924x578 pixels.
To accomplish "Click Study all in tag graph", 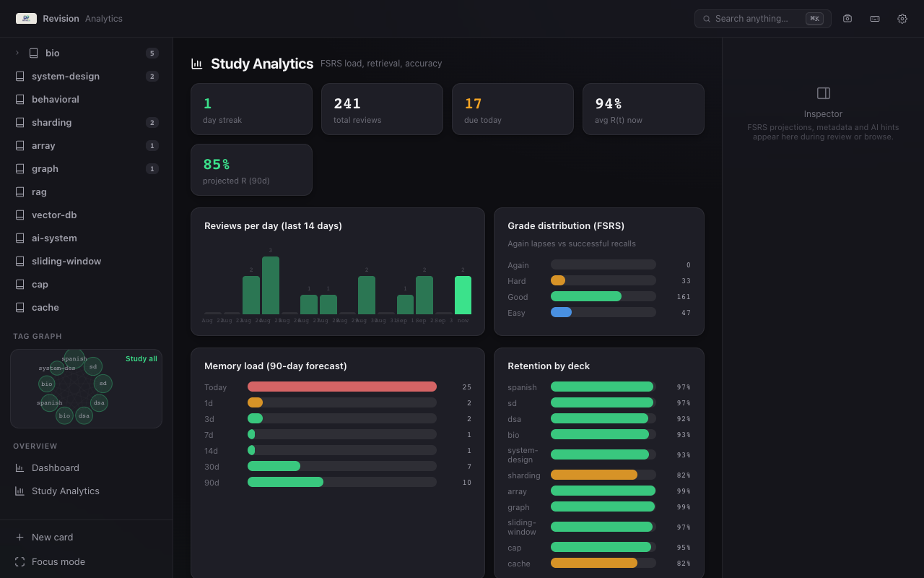I will [141, 359].
